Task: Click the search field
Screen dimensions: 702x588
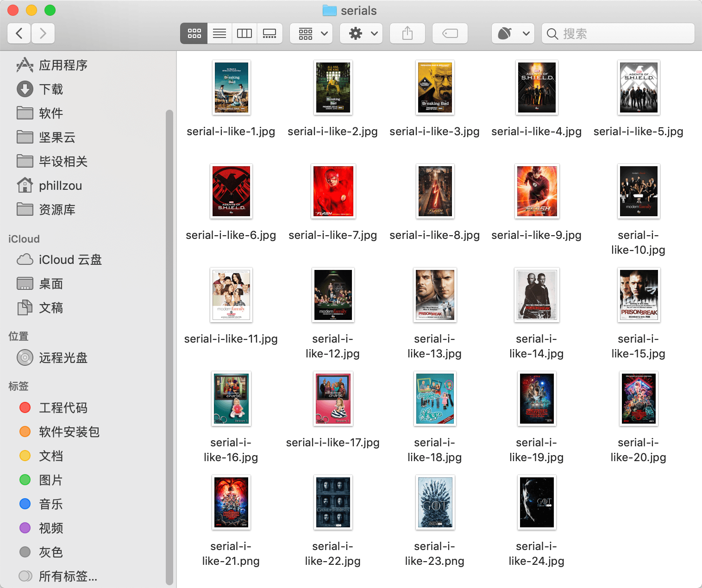Action: point(618,33)
